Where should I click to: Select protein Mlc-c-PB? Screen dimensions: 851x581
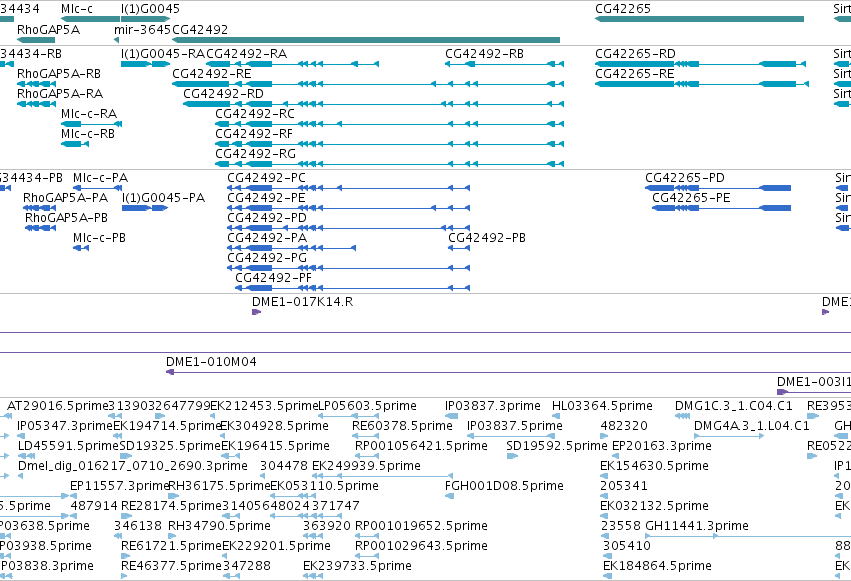pyautogui.click(x=81, y=248)
